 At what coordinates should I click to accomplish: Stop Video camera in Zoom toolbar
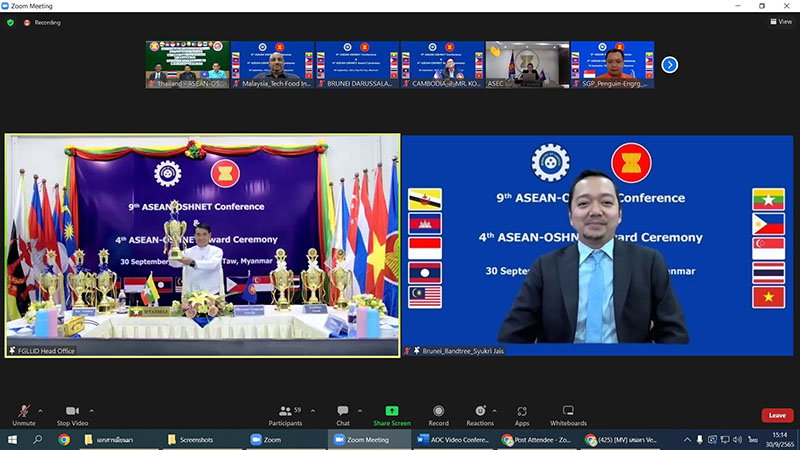pos(71,413)
